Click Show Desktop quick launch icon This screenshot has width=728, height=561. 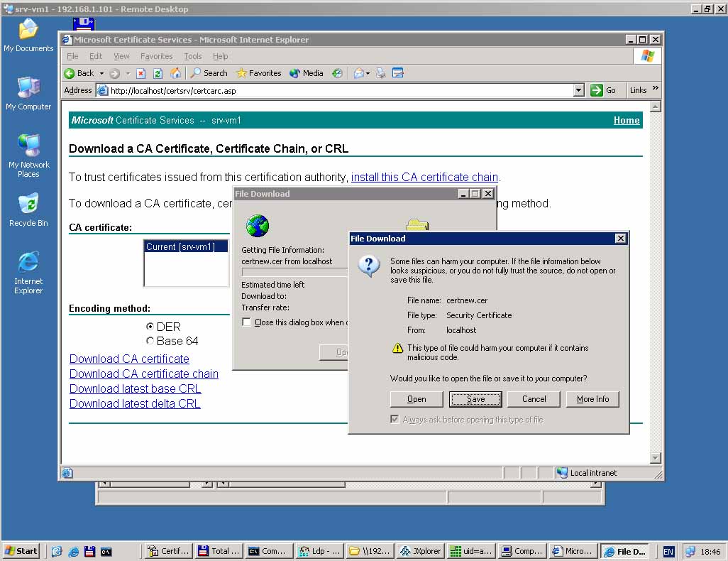pyautogui.click(x=57, y=551)
